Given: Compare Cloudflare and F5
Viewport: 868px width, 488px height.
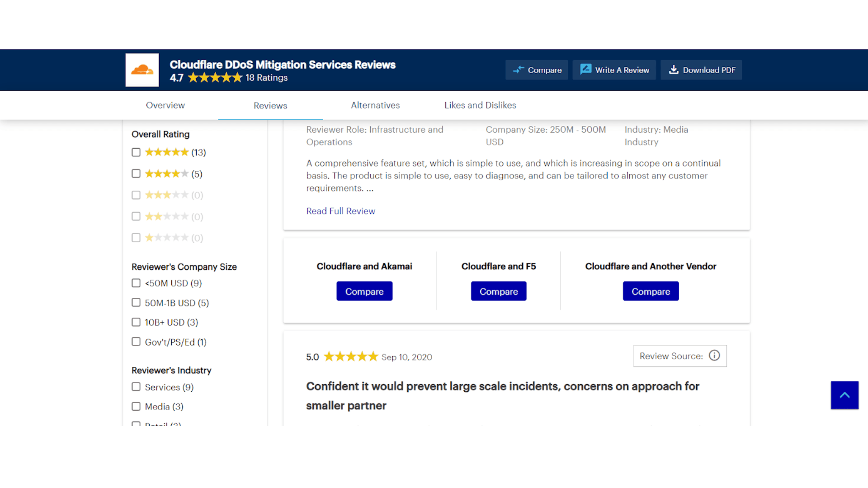Looking at the screenshot, I should coord(499,291).
